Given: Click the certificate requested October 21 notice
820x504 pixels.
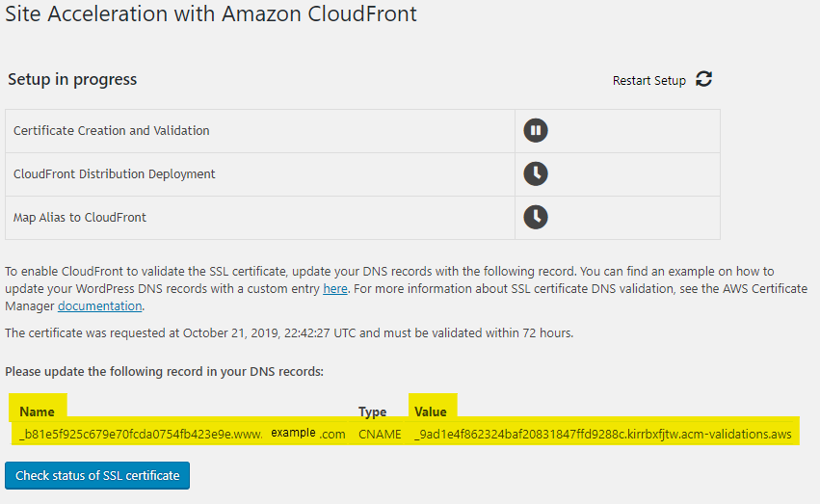Looking at the screenshot, I should (289, 332).
